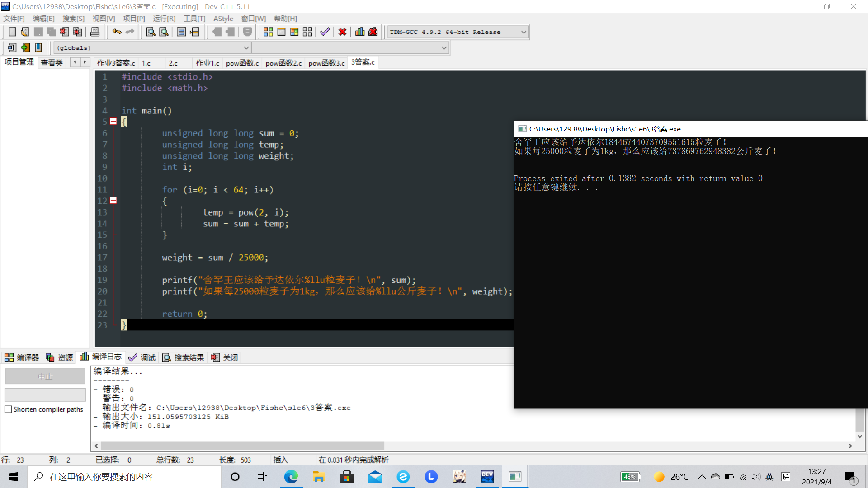Click the Close file toolbar icon
This screenshot has height=488, width=868.
(x=65, y=32)
